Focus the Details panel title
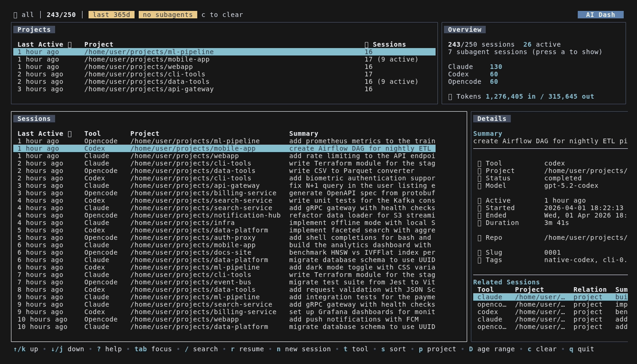637x364 pixels. [492, 119]
